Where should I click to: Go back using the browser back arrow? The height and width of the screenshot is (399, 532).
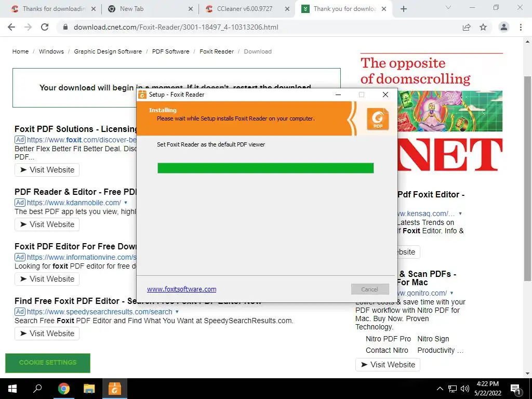click(11, 27)
